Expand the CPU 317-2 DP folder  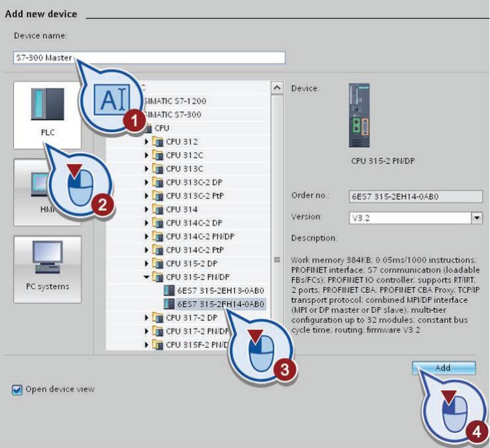146,318
